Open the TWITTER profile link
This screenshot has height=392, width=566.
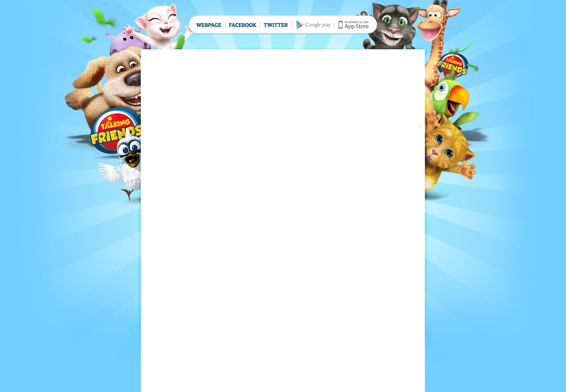coord(276,25)
